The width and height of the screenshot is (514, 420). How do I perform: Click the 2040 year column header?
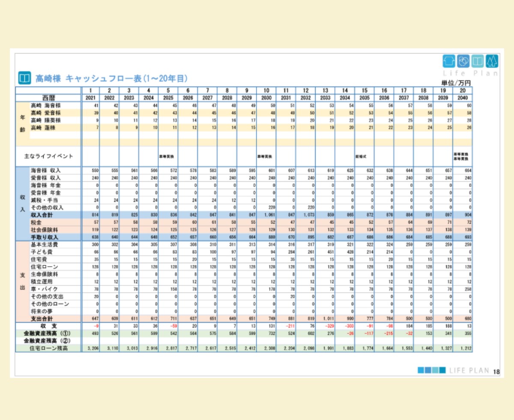463,98
